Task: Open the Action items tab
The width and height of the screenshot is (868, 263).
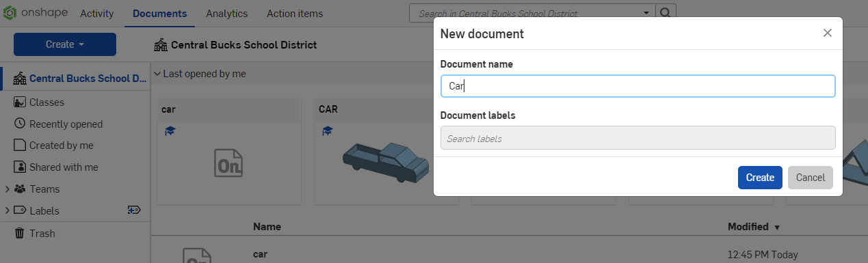Action: 294,14
